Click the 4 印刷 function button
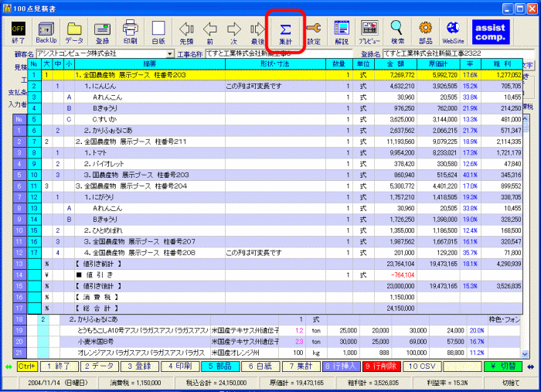541x392 pixels. [180, 366]
